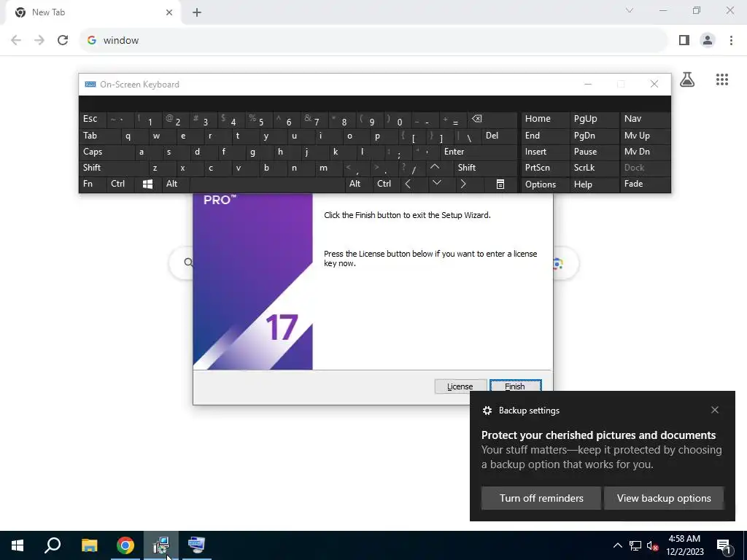Show hidden tray icons chevron
Screen dimensions: 747x560
tap(617, 545)
